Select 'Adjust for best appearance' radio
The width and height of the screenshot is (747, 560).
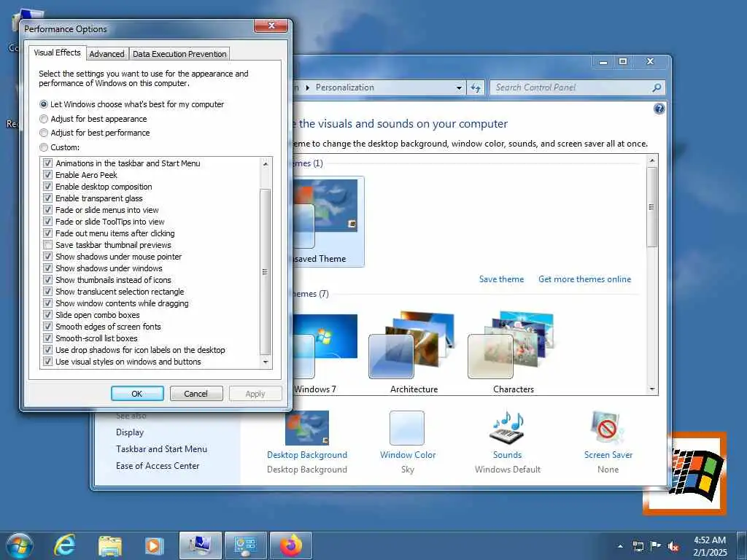coord(44,119)
